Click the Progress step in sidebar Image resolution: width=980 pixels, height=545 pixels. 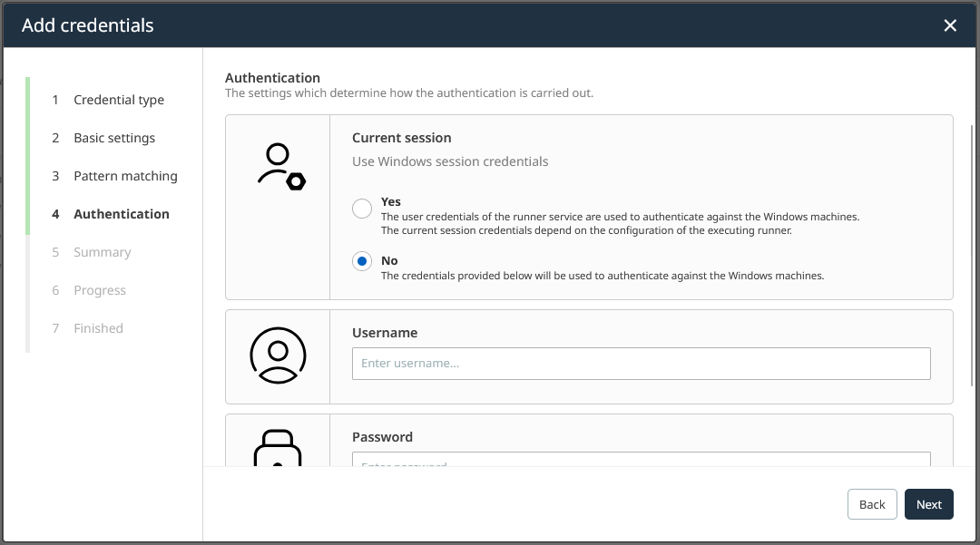pos(99,290)
